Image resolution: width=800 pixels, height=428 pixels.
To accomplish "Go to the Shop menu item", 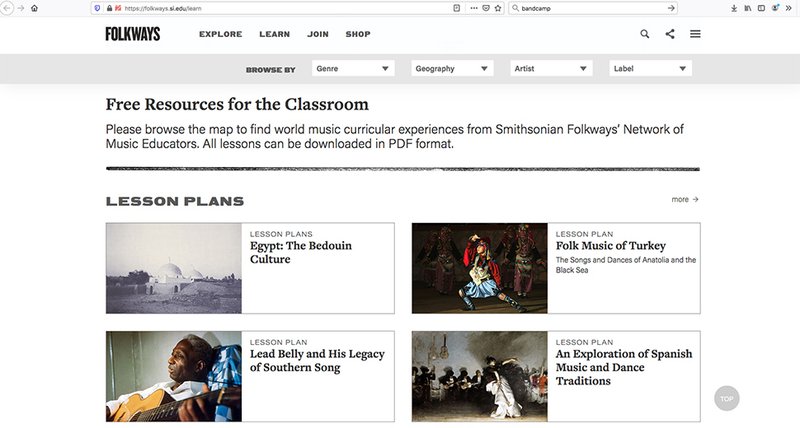I will (358, 34).
